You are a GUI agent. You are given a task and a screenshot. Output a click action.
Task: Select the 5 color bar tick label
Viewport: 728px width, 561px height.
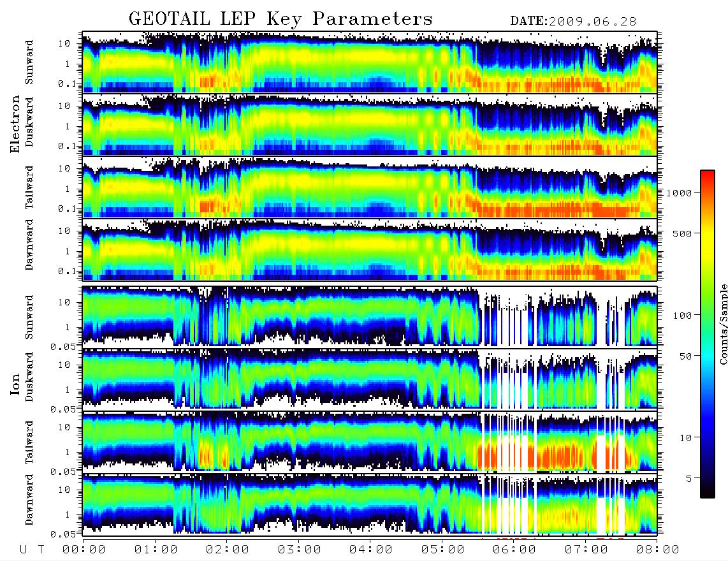[689, 479]
